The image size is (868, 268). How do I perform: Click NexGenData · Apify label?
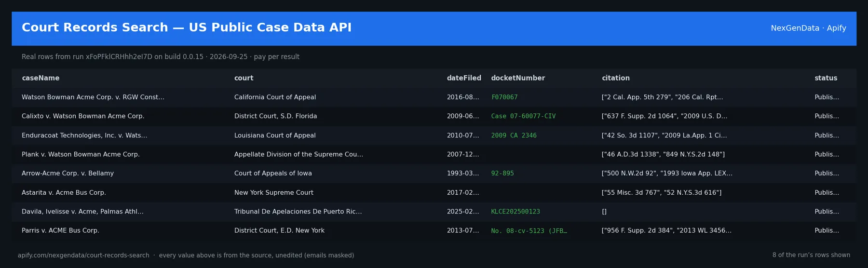pos(808,28)
